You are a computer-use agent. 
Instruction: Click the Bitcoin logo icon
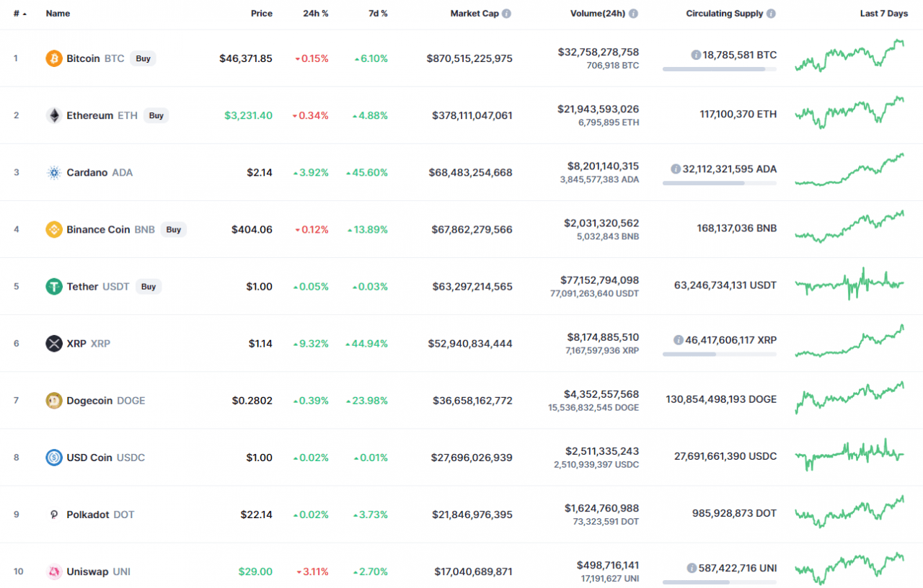pos(54,58)
